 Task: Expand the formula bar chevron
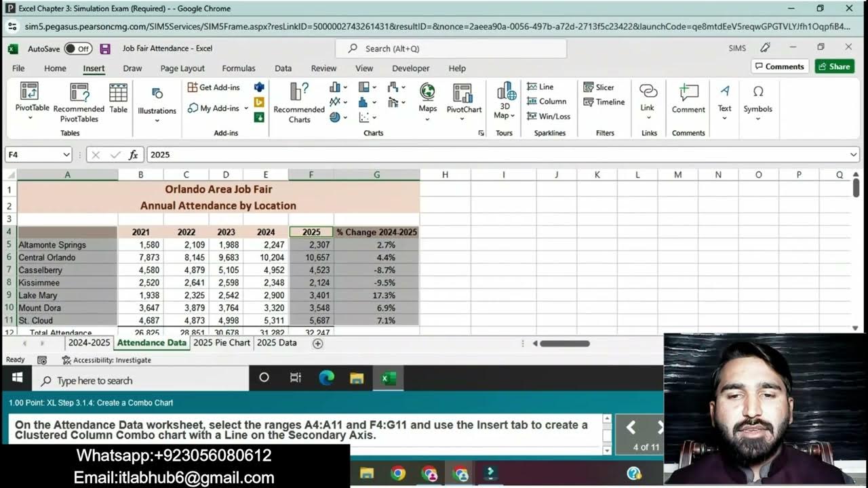coord(853,155)
